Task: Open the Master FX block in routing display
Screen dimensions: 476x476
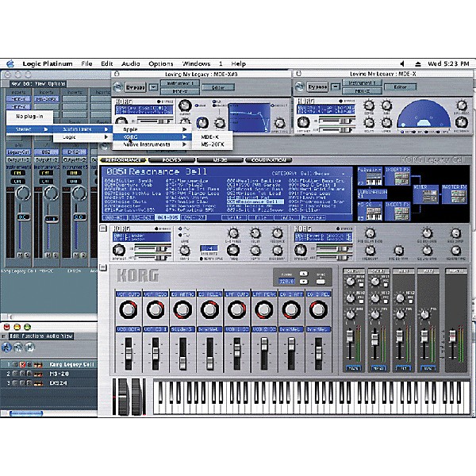Action: tap(455, 194)
